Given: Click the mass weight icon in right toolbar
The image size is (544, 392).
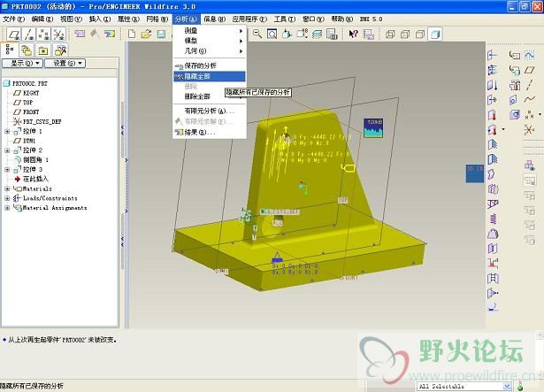Looking at the screenshot, I should (493, 234).
